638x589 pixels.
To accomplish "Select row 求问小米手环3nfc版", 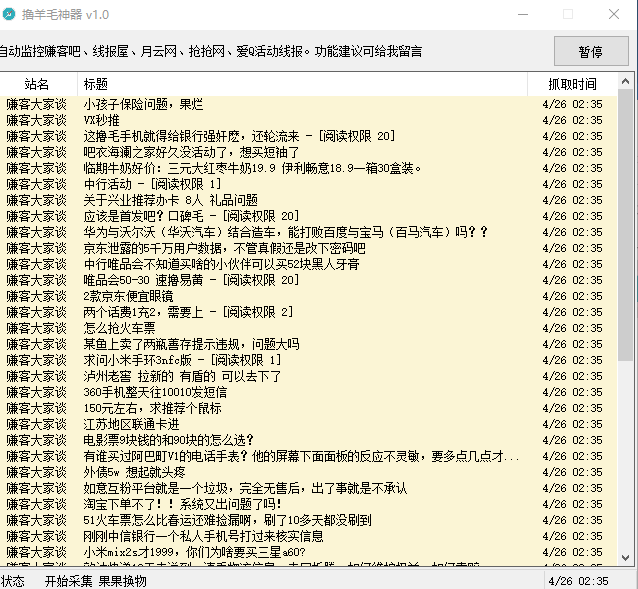I will (308, 360).
